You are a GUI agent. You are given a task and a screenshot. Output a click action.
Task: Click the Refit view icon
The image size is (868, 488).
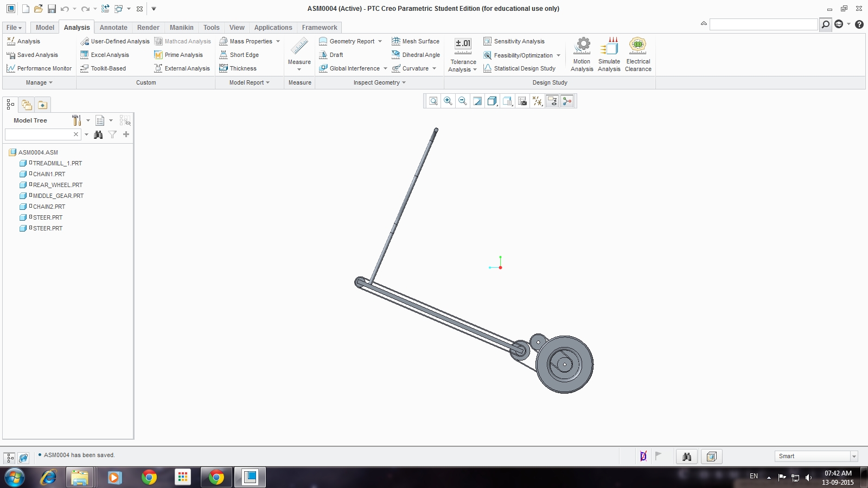point(433,101)
